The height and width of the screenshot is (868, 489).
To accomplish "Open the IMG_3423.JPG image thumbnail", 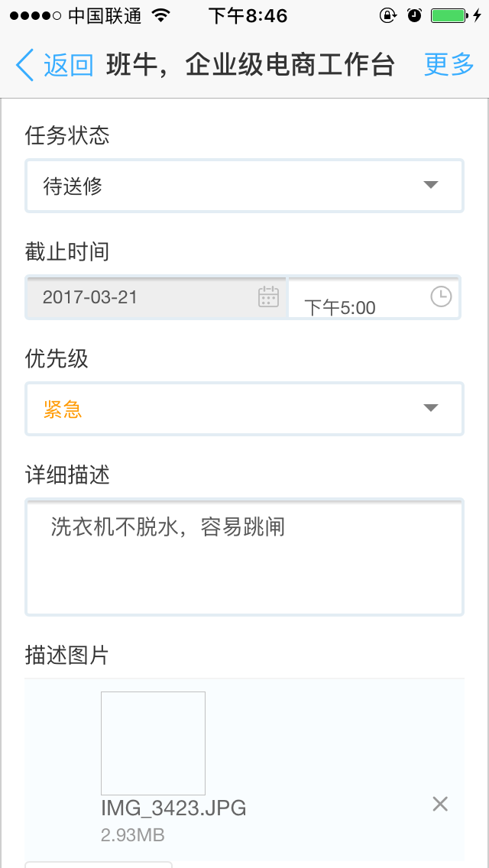I will coord(153,743).
